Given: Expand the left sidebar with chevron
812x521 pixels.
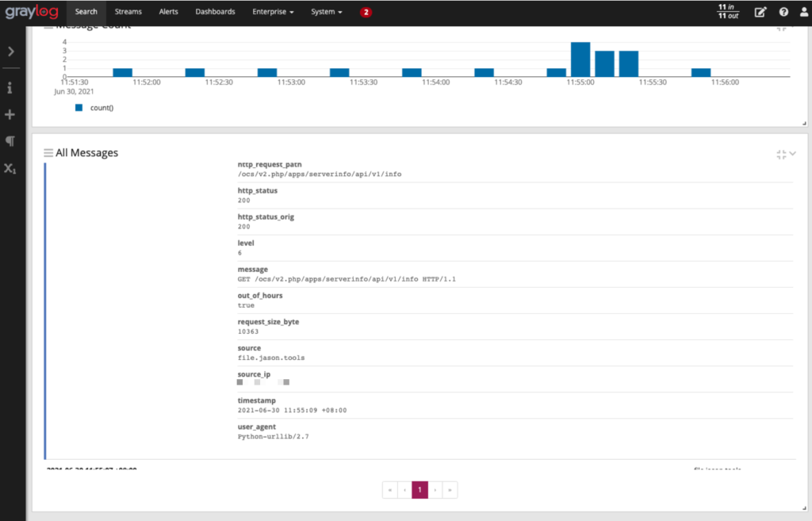Looking at the screenshot, I should point(11,52).
